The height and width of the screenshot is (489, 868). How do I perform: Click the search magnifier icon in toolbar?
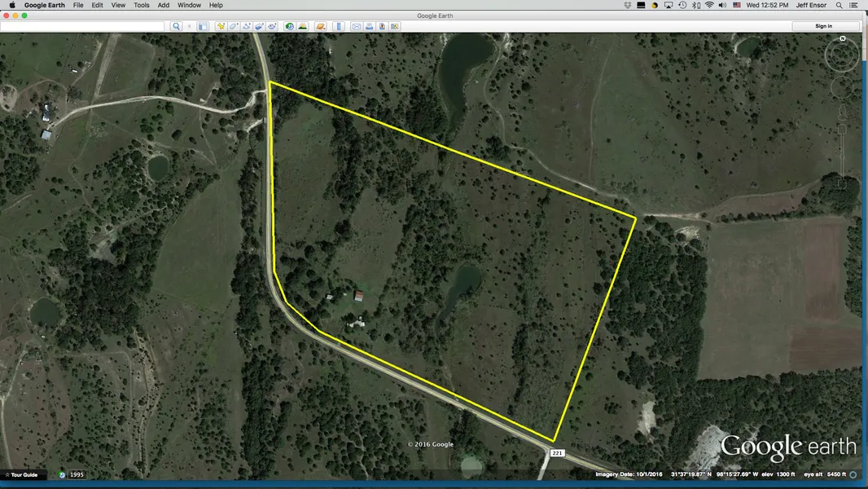176,26
